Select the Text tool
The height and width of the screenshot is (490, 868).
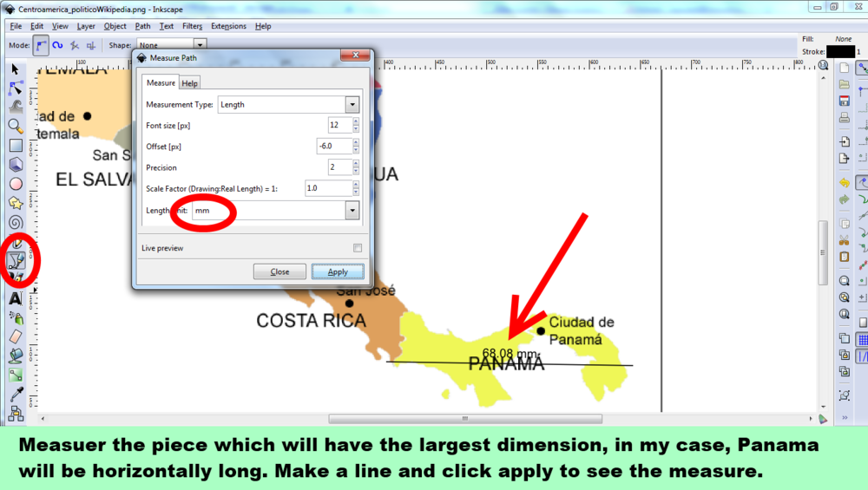(16, 297)
